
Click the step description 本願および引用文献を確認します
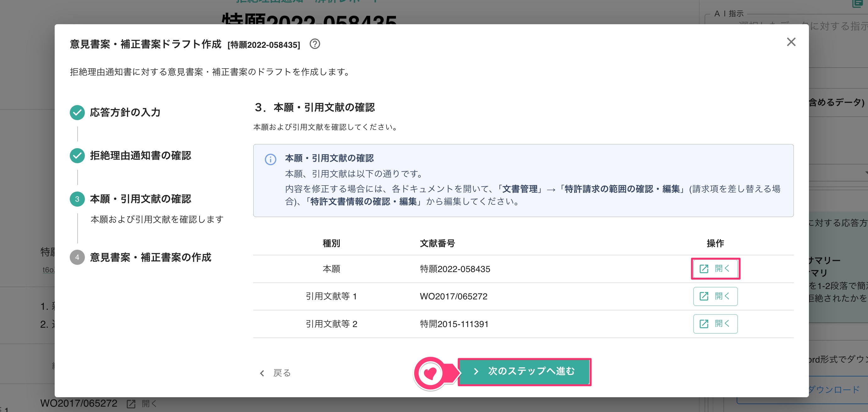(x=157, y=219)
